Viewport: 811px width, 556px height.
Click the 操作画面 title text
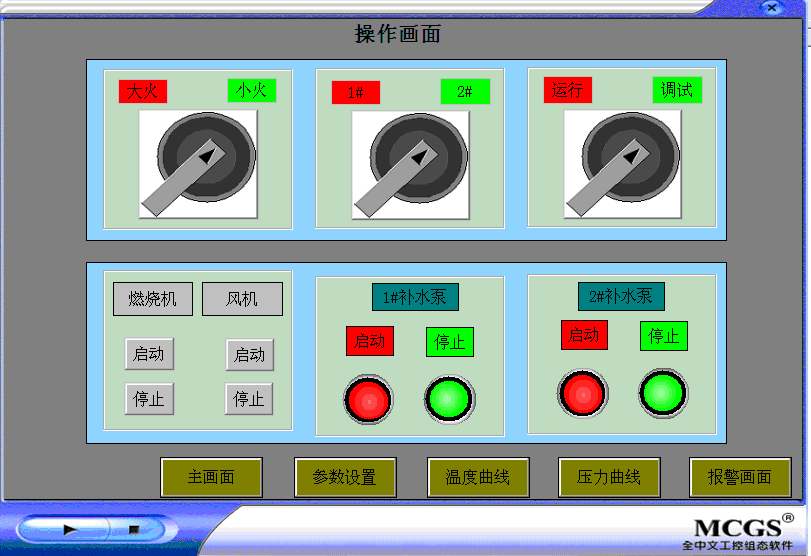(x=398, y=34)
